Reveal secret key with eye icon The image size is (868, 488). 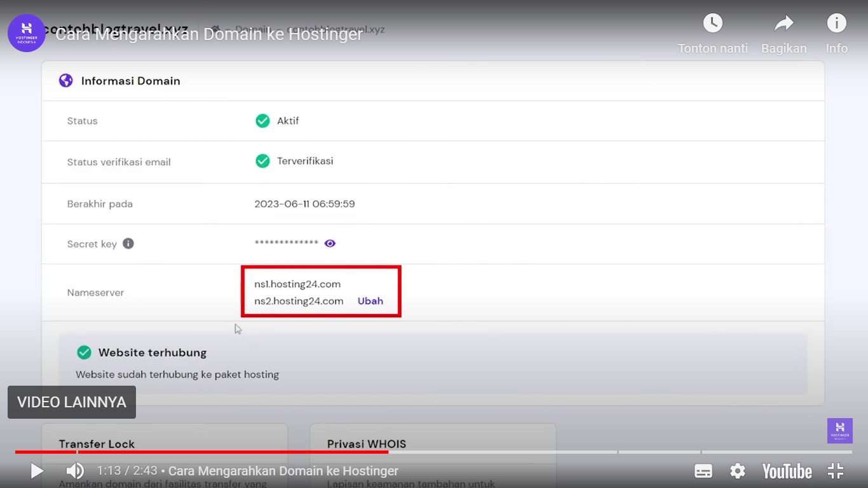[330, 243]
